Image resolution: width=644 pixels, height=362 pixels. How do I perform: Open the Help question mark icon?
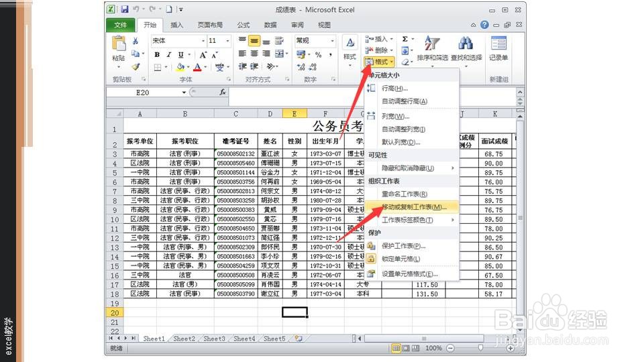click(484, 25)
